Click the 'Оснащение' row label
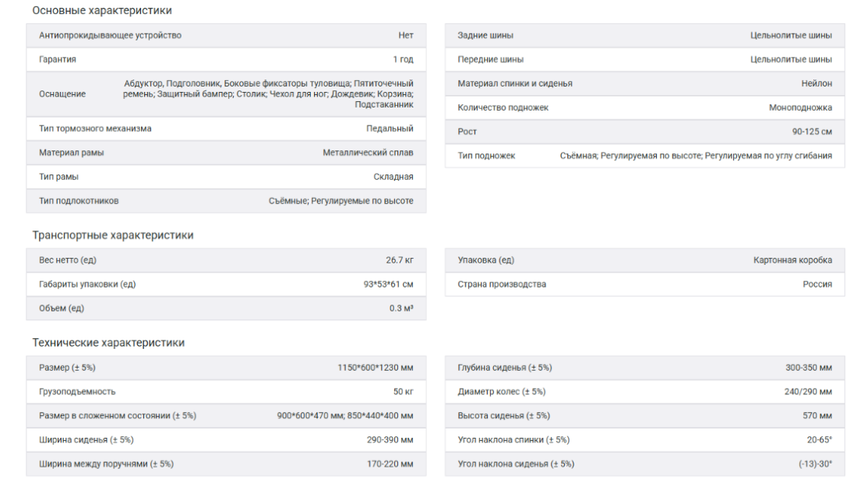Viewport: 868px width, 497px height. coord(62,93)
